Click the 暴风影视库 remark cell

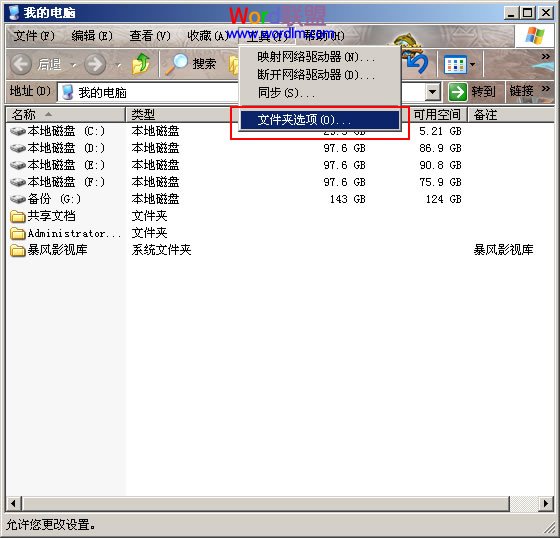(x=504, y=250)
